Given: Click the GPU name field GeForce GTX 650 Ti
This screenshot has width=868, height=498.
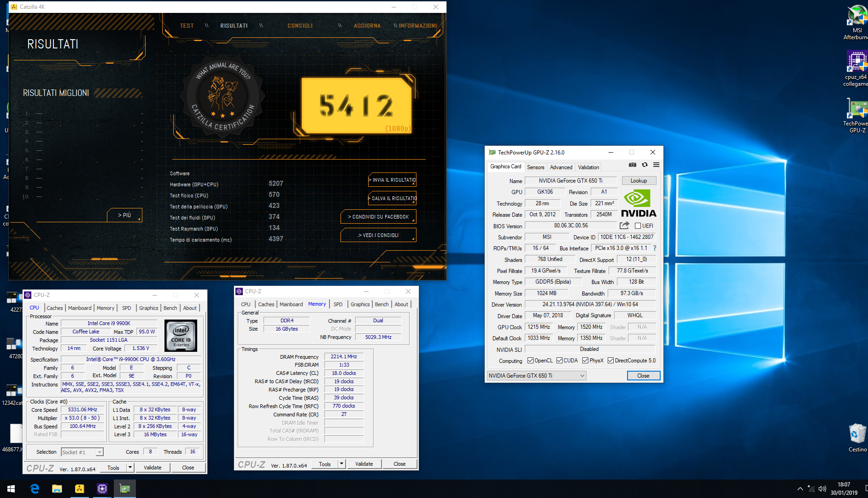Looking at the screenshot, I should tap(570, 181).
